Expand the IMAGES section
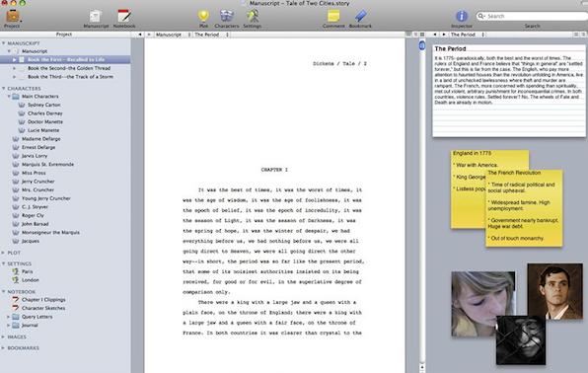The height and width of the screenshot is (373, 588). pos(3,336)
